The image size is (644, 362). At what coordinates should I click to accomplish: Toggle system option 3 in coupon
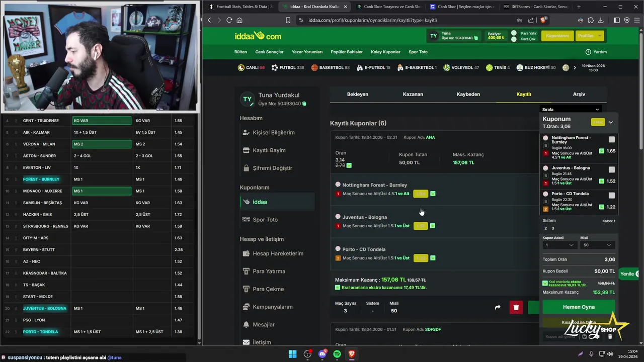coord(553,228)
